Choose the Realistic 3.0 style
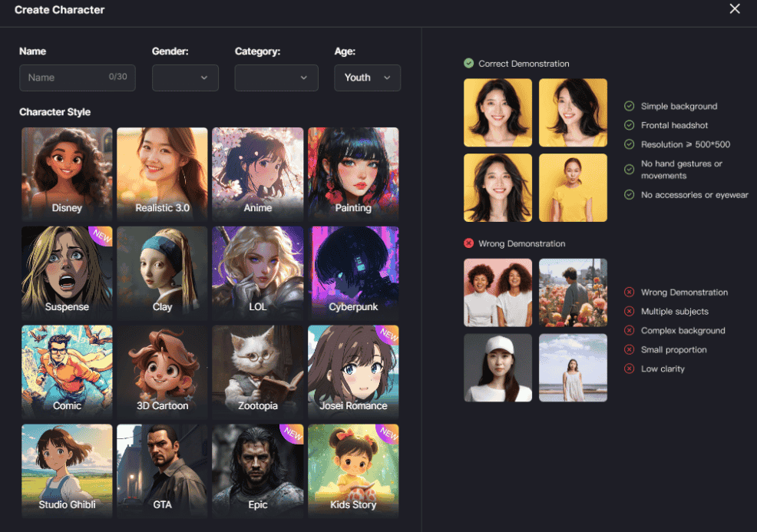 [x=162, y=172]
